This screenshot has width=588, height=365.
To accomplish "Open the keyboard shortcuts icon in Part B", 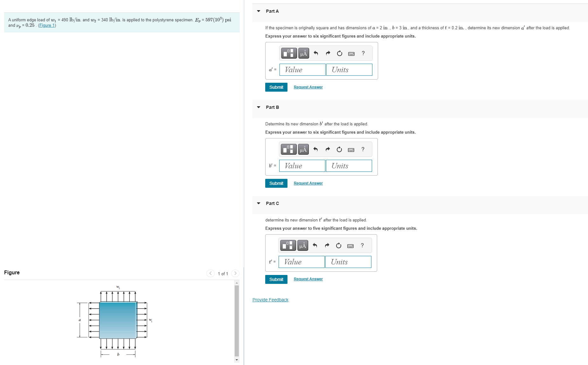I will pyautogui.click(x=351, y=149).
